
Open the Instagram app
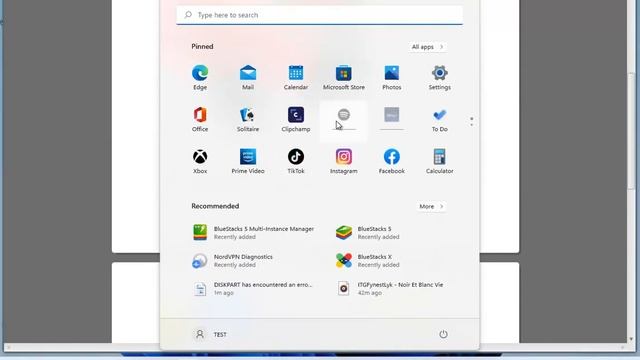pos(344,162)
